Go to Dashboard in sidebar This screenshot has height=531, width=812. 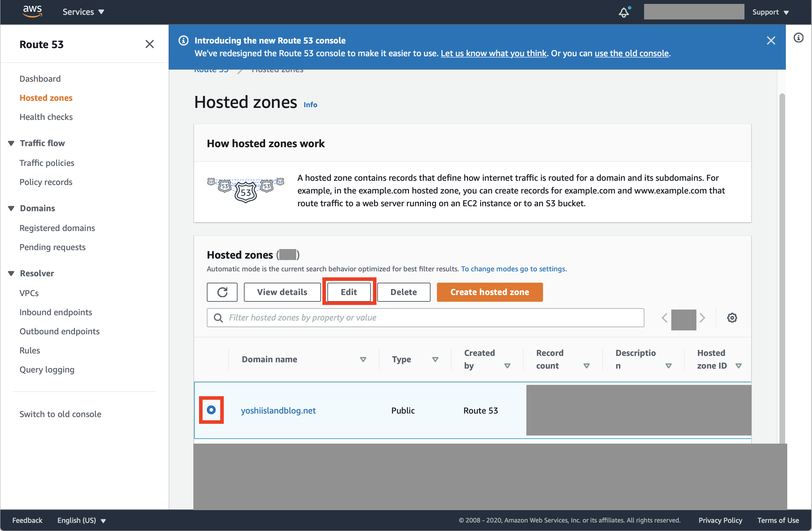tap(40, 79)
